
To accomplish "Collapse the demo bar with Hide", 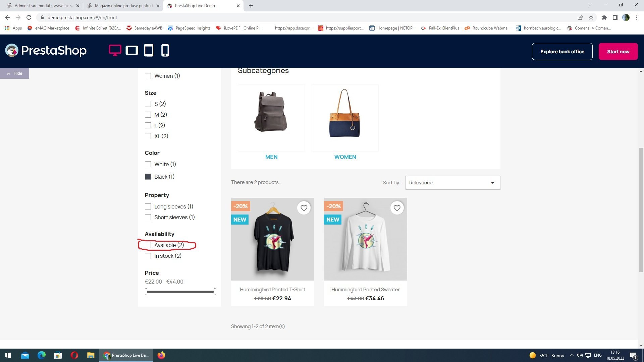I will (14, 73).
